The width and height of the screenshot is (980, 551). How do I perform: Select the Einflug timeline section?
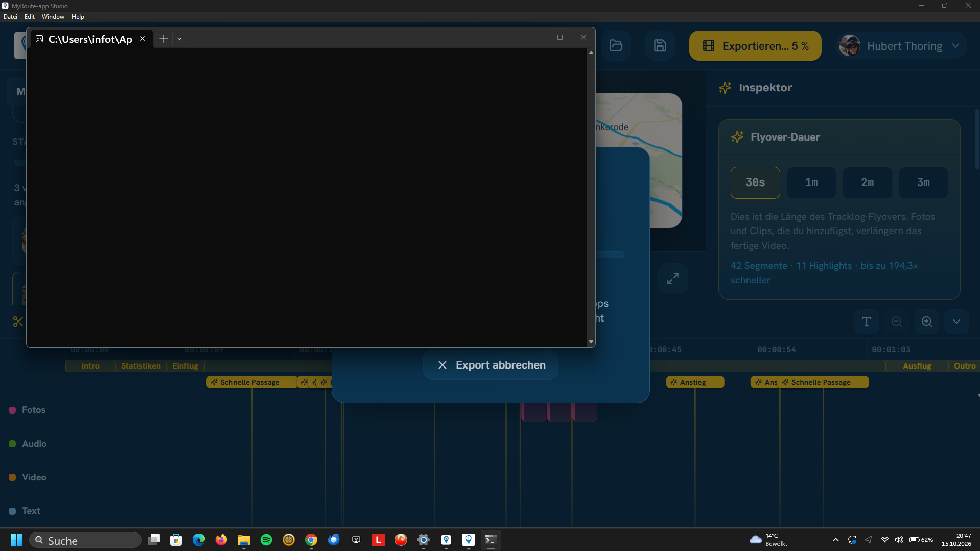(x=185, y=366)
